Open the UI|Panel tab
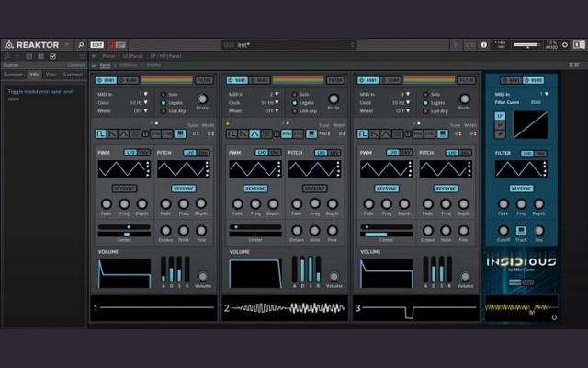588x368 pixels. [132, 56]
